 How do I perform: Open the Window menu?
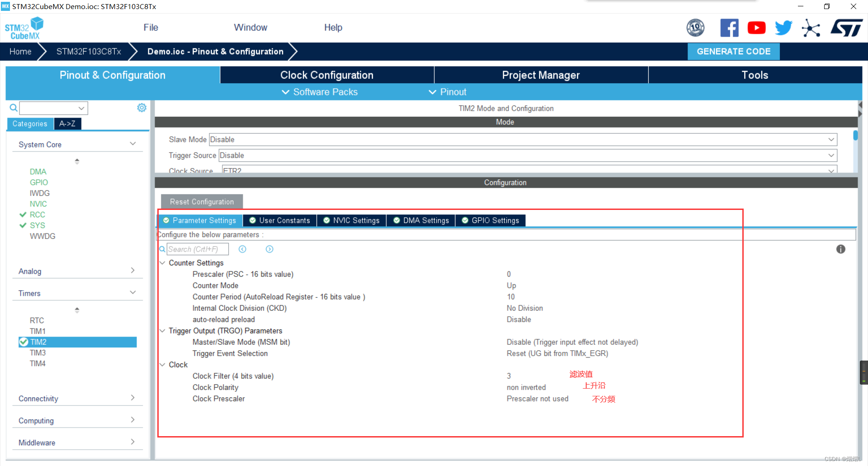coord(250,28)
